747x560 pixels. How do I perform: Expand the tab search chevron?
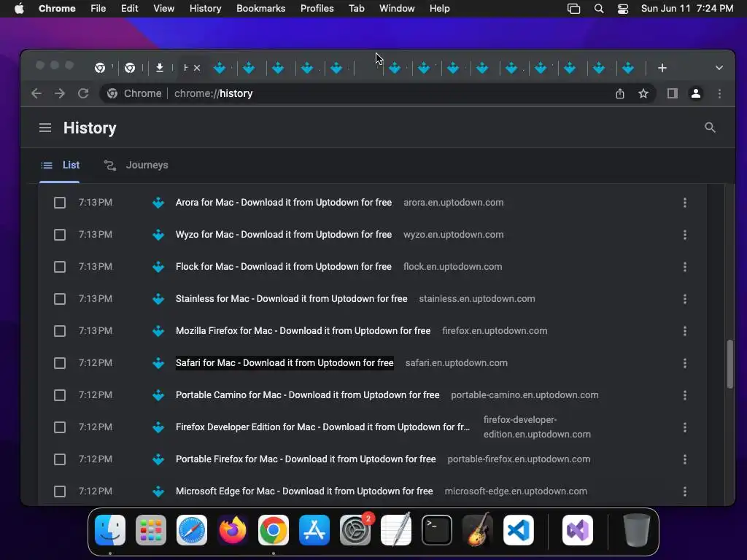coord(719,68)
